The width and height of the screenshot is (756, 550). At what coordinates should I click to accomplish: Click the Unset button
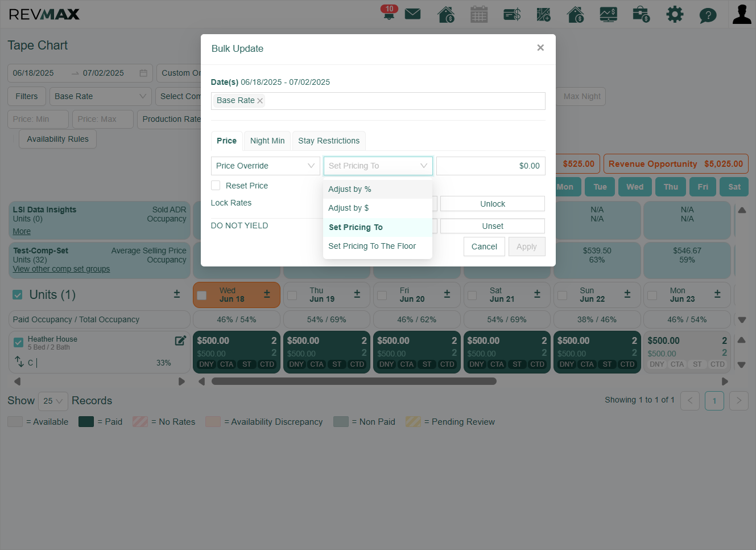coord(493,226)
